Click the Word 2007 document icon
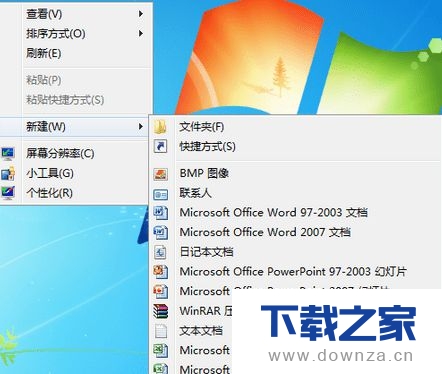This screenshot has width=442, height=374. 160,232
